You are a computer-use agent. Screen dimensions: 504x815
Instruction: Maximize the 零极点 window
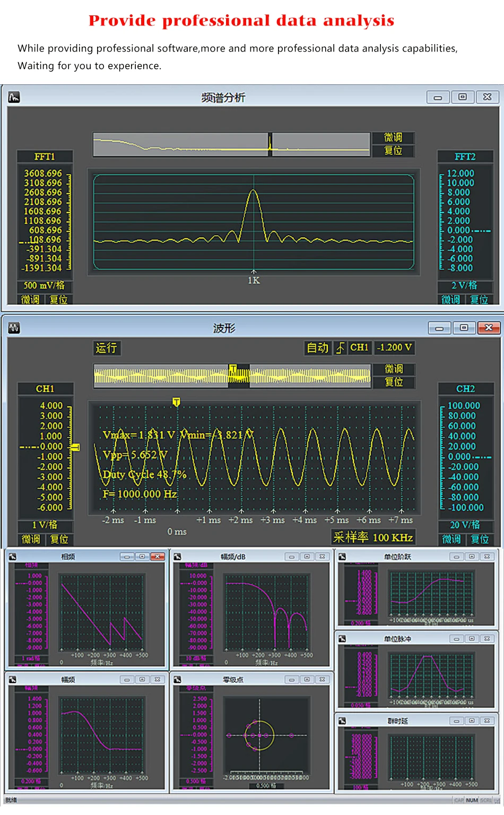[307, 680]
